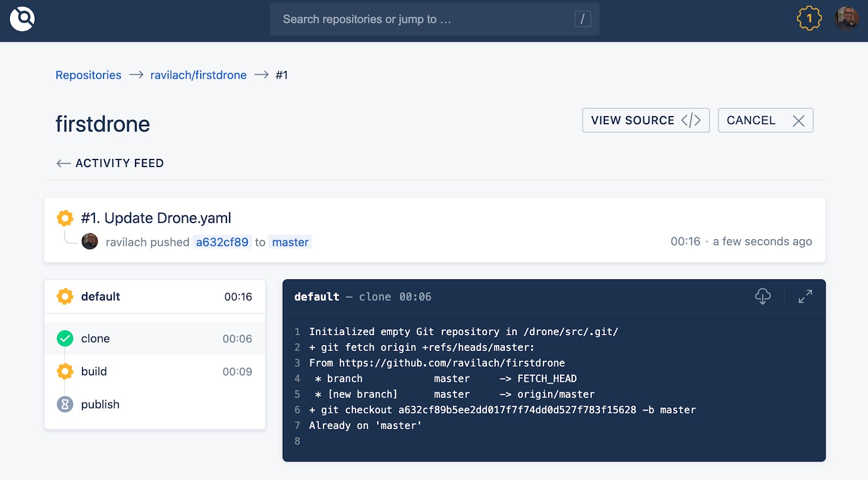
Task: Click the running gear icon for build step
Action: tap(65, 372)
